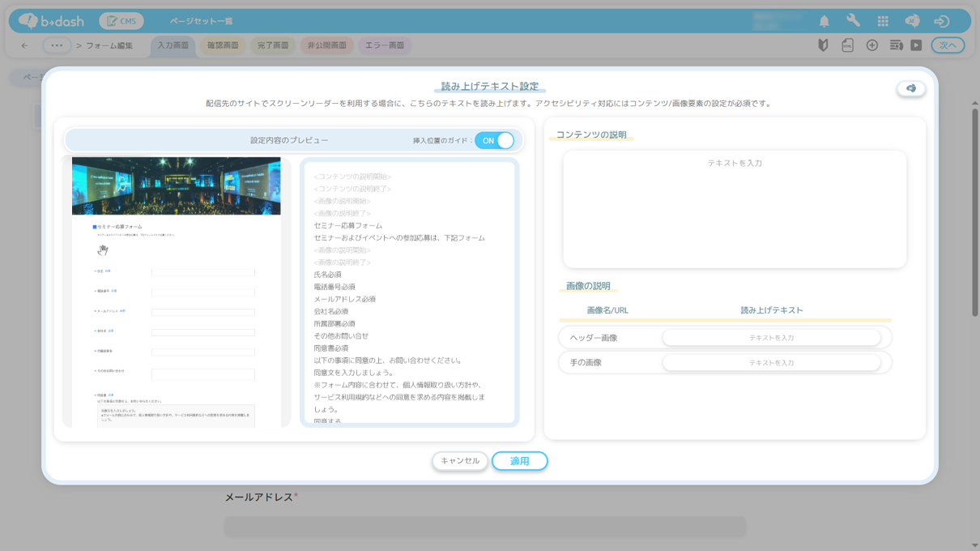Click the コンテンツの説明 text area
The width and height of the screenshot is (980, 551).
click(734, 209)
